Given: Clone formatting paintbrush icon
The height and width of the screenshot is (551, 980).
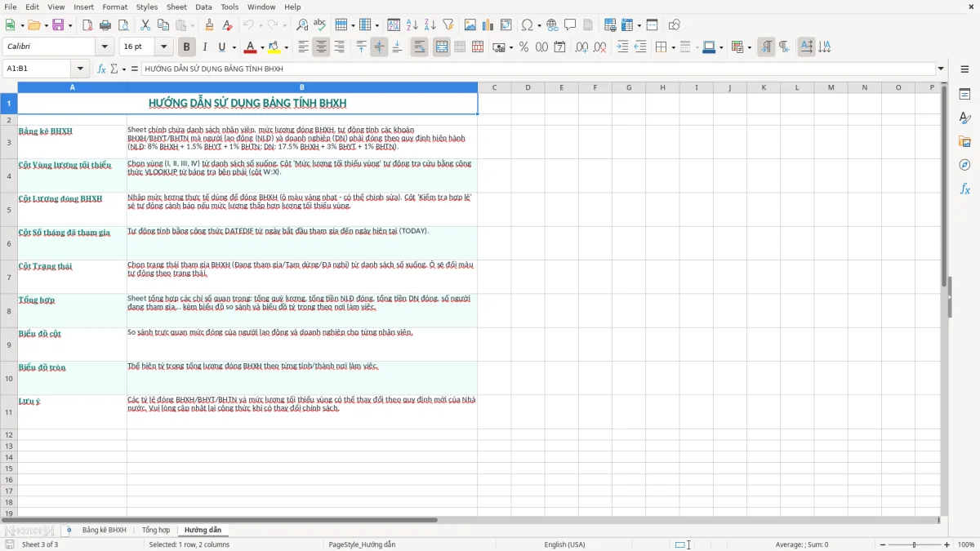Looking at the screenshot, I should point(210,25).
